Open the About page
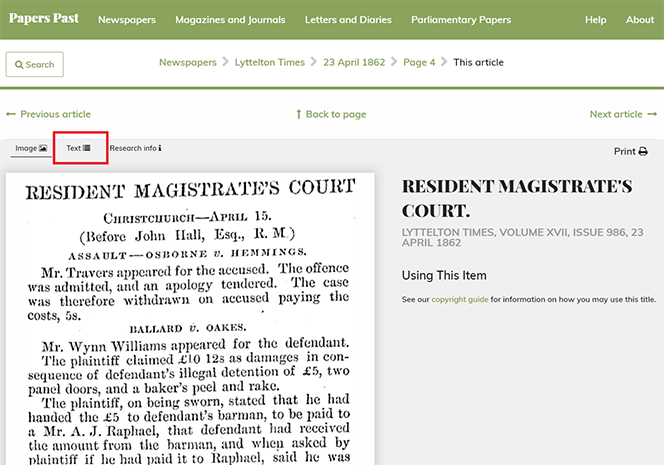The width and height of the screenshot is (664, 465). [640, 20]
